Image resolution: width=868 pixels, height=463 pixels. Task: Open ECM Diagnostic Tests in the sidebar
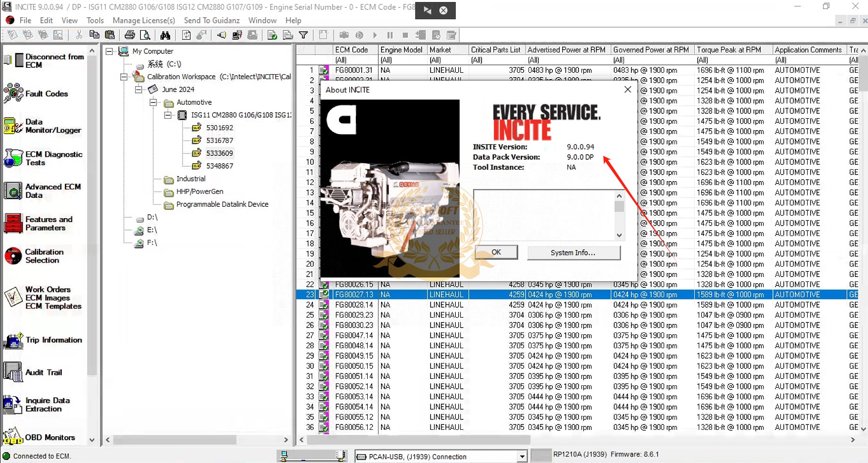click(43, 158)
